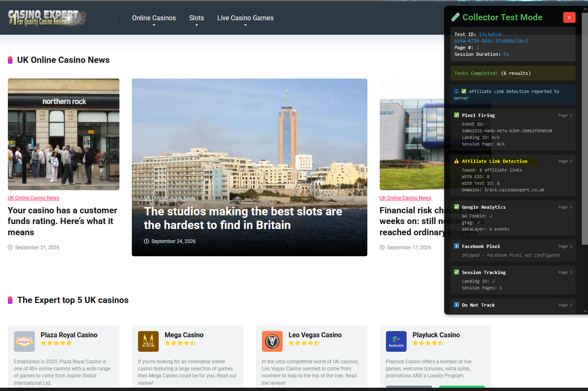The height and width of the screenshot is (391, 588).
Task: Expand the Live Casino Games dropdown arrow
Action: [245, 25]
